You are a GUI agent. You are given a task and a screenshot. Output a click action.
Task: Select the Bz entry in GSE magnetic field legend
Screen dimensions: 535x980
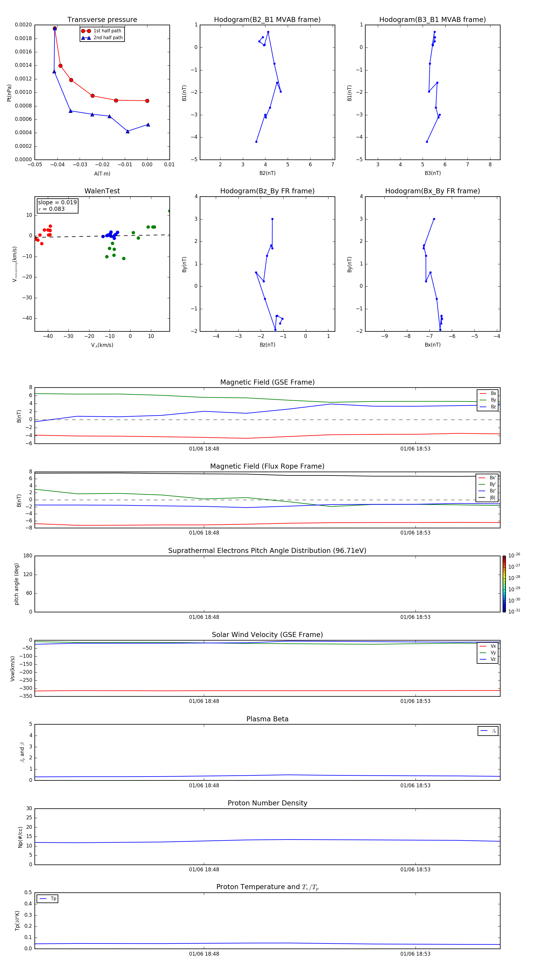click(488, 407)
